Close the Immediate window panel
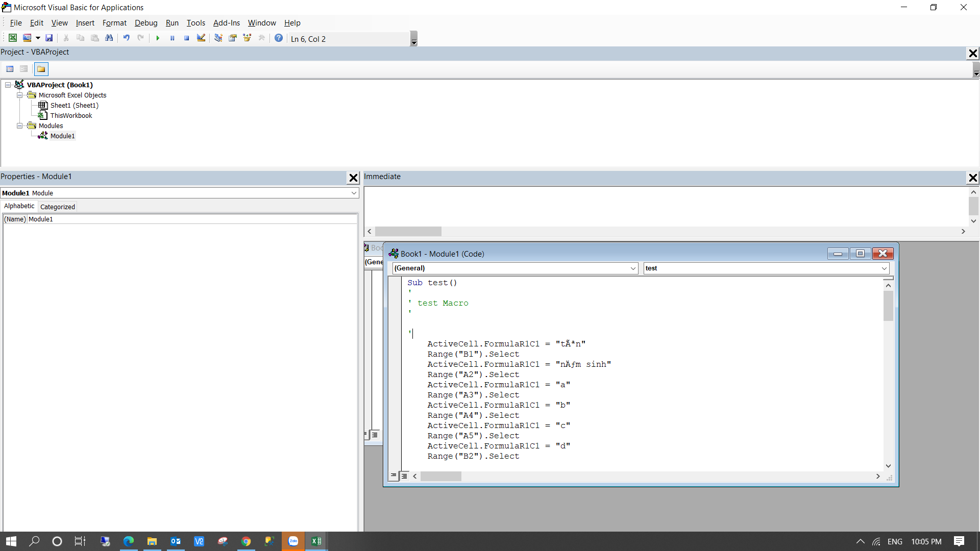 [973, 178]
